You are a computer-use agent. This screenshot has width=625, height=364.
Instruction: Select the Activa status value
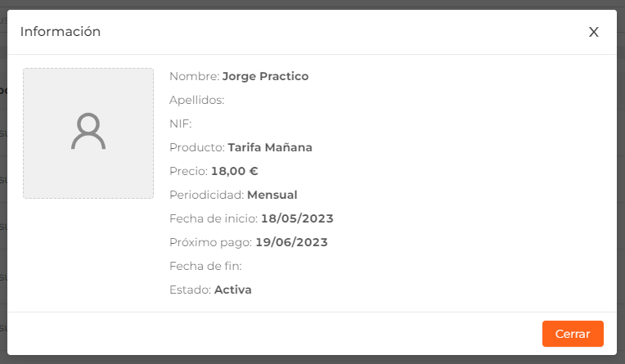click(x=233, y=290)
